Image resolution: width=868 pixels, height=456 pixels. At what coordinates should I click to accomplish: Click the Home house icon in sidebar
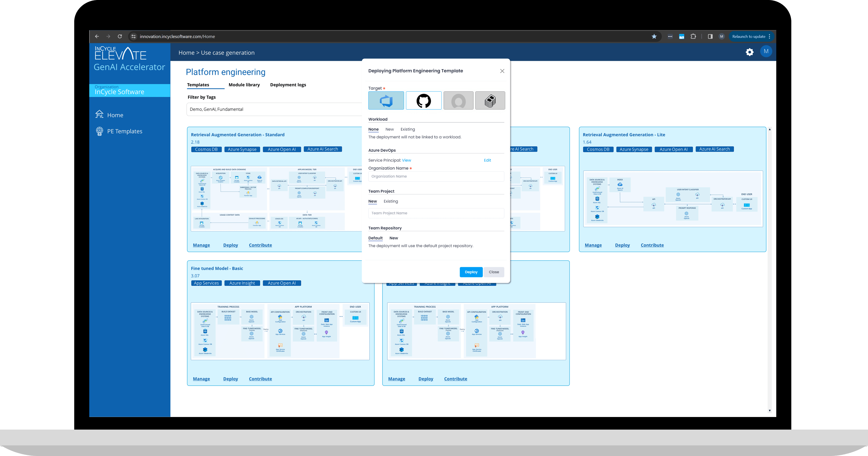tap(99, 115)
